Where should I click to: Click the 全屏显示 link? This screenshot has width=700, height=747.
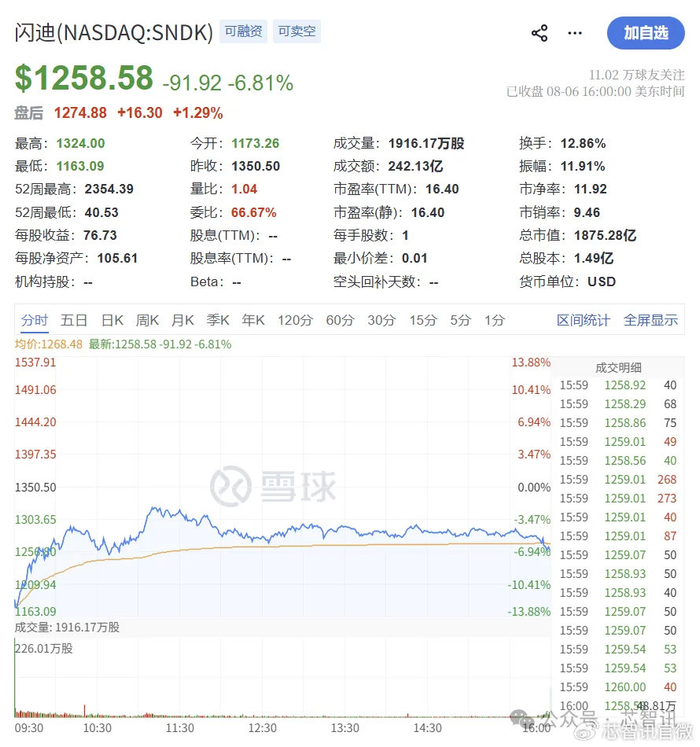pos(650,320)
